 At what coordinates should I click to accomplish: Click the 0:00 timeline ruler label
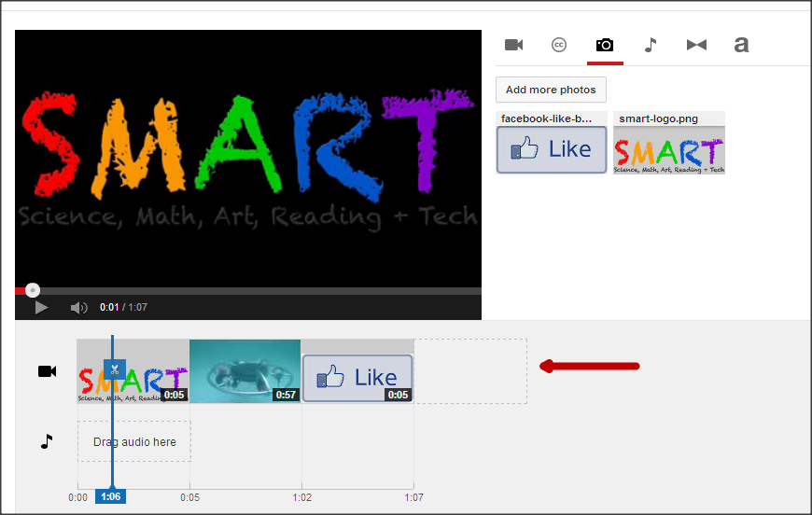coord(77,498)
